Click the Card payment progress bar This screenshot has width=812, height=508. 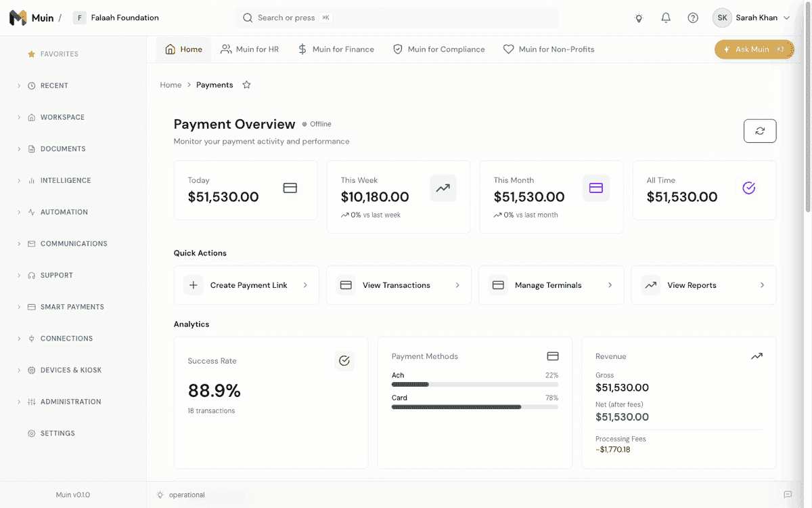pyautogui.click(x=475, y=407)
